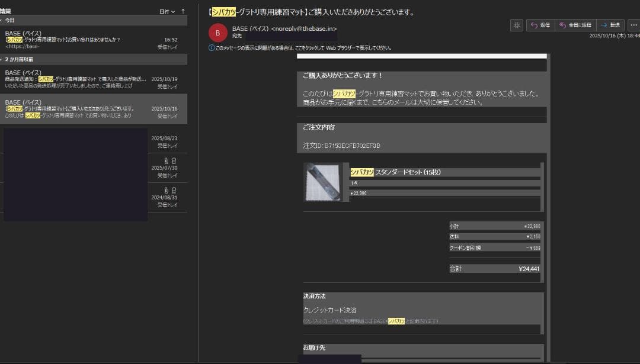Click the email subject line at top
The image size is (640, 364).
312,12
